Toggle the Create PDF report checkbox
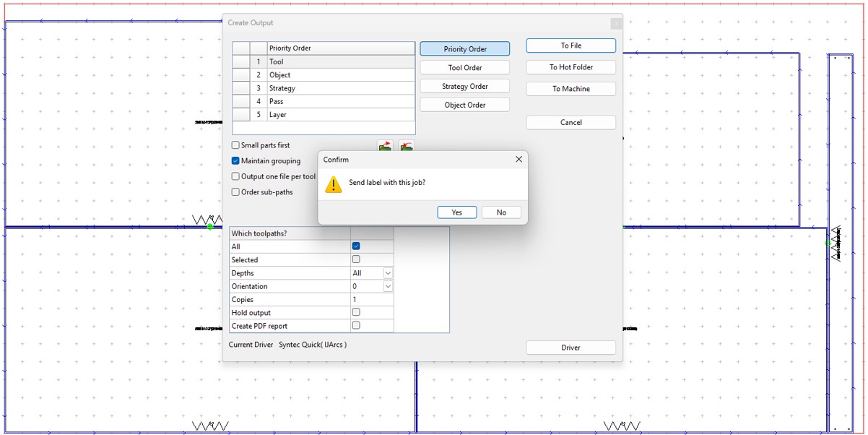The width and height of the screenshot is (868, 435). (355, 326)
